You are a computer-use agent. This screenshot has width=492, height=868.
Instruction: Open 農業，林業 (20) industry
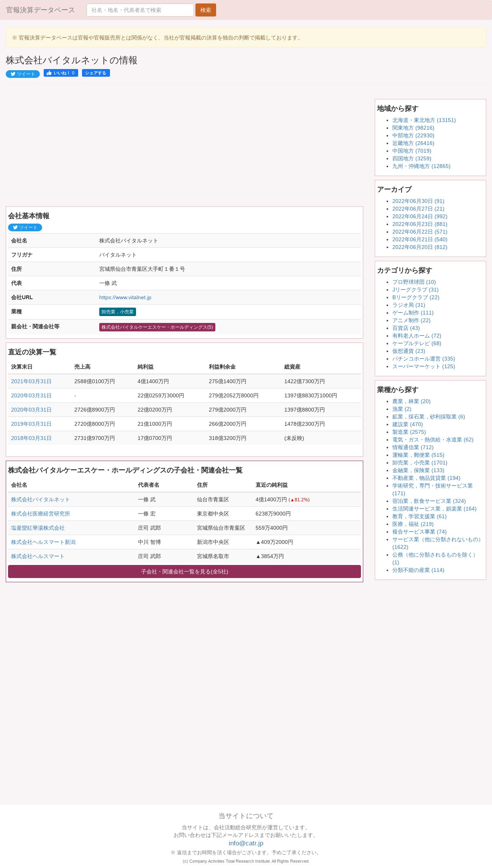point(411,401)
